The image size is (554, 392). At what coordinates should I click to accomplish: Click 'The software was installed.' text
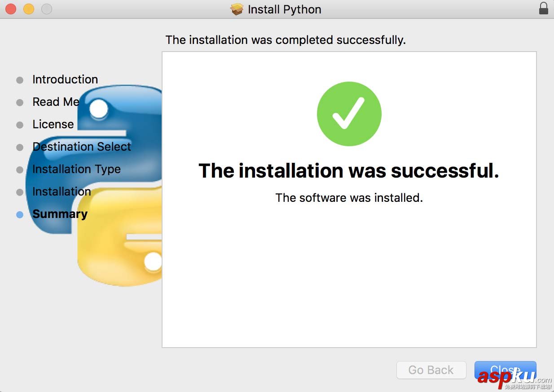tap(349, 197)
